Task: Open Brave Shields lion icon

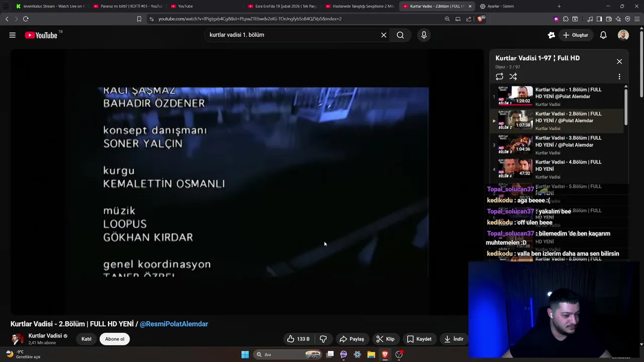Action: [x=481, y=19]
